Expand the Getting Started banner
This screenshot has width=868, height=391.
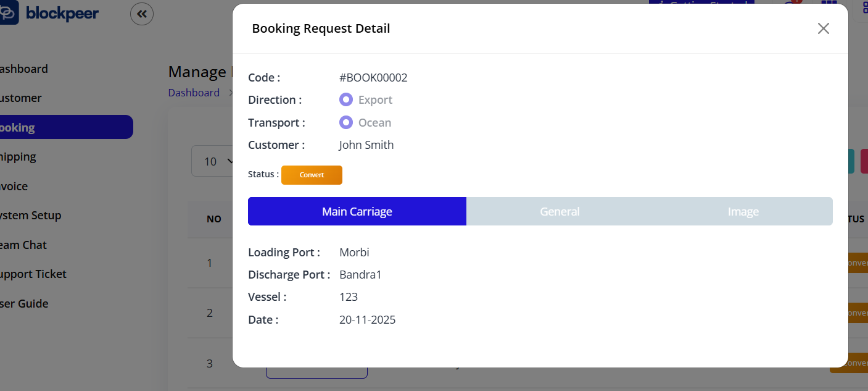701,4
